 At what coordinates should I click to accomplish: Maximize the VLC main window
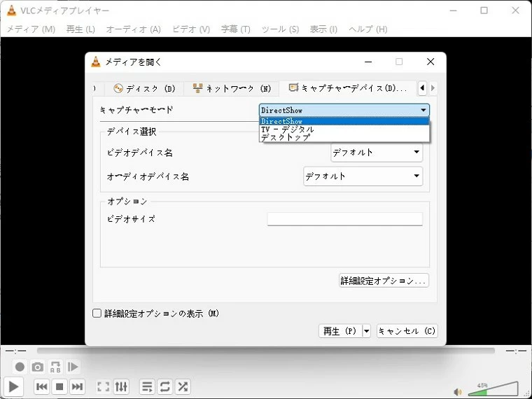click(484, 10)
